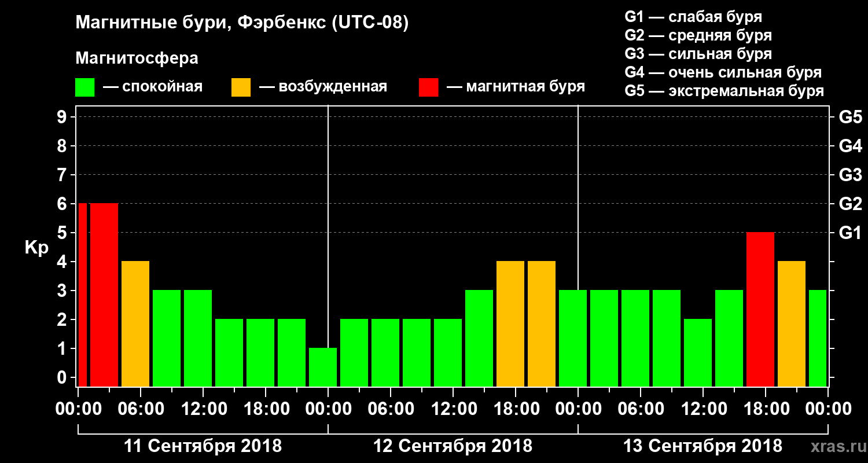Select the chart title Магнитные бури, Фэрбенкс
The width and height of the screenshot is (868, 463).
(242, 24)
